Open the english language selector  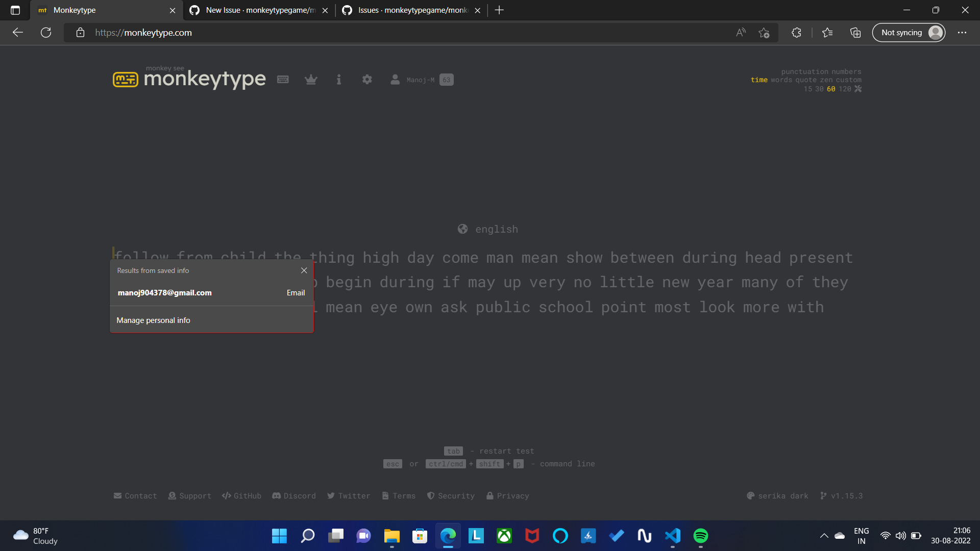(487, 229)
